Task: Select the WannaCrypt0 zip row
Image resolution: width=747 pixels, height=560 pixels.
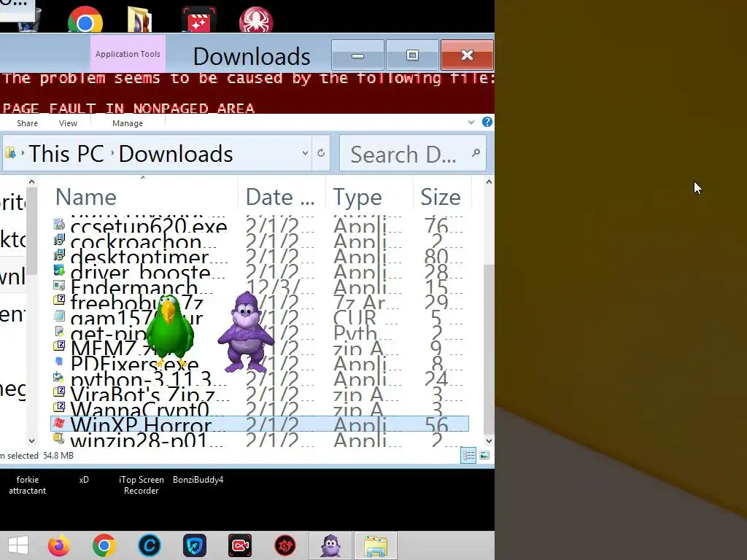Action: point(260,408)
